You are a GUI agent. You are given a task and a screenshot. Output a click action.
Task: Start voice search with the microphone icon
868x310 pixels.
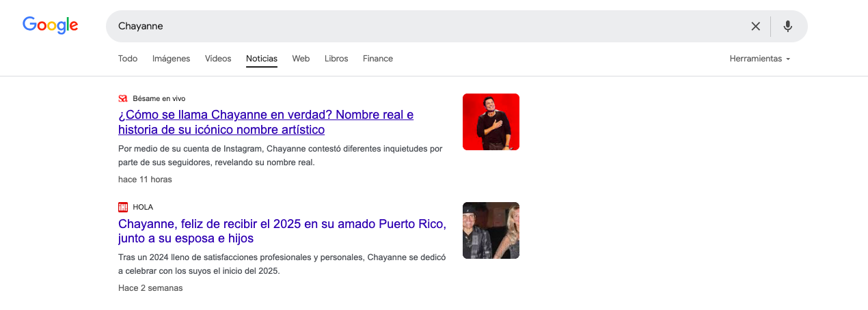click(x=787, y=26)
